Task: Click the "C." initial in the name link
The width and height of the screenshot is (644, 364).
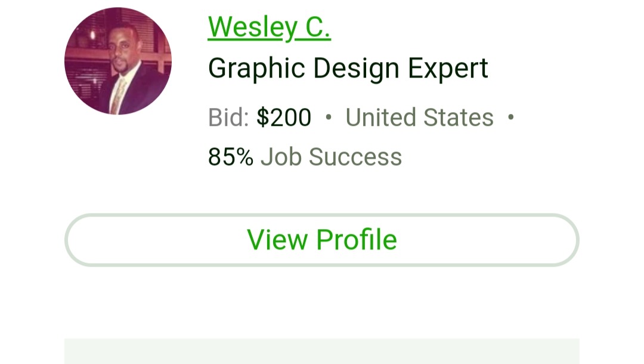Action: point(318,27)
